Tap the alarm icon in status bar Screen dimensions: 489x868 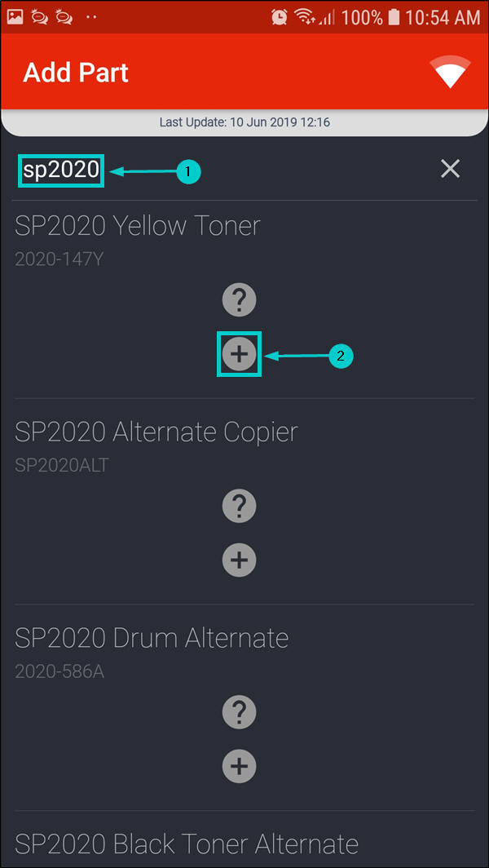(x=280, y=16)
